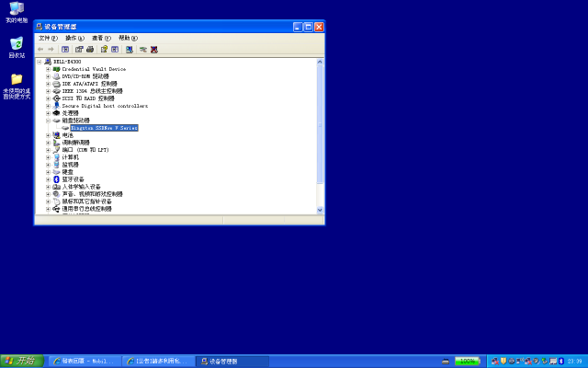Click the 键盘 keyboard icon

56,172
